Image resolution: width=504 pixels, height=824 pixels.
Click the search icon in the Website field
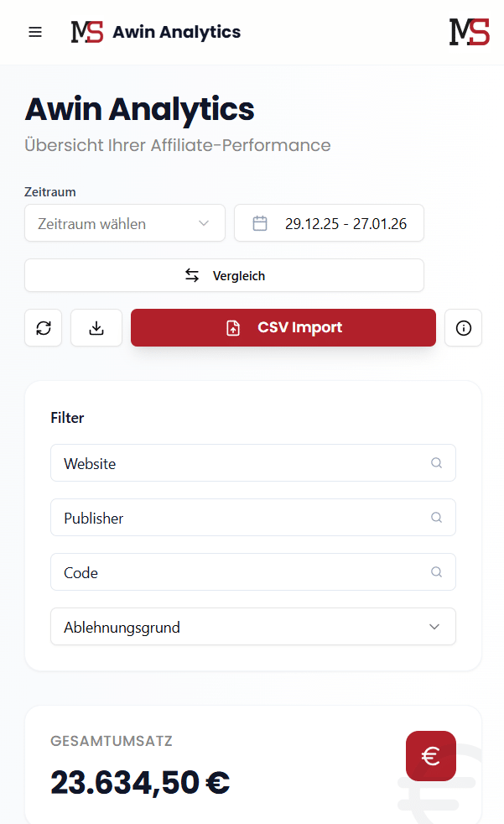(436, 462)
